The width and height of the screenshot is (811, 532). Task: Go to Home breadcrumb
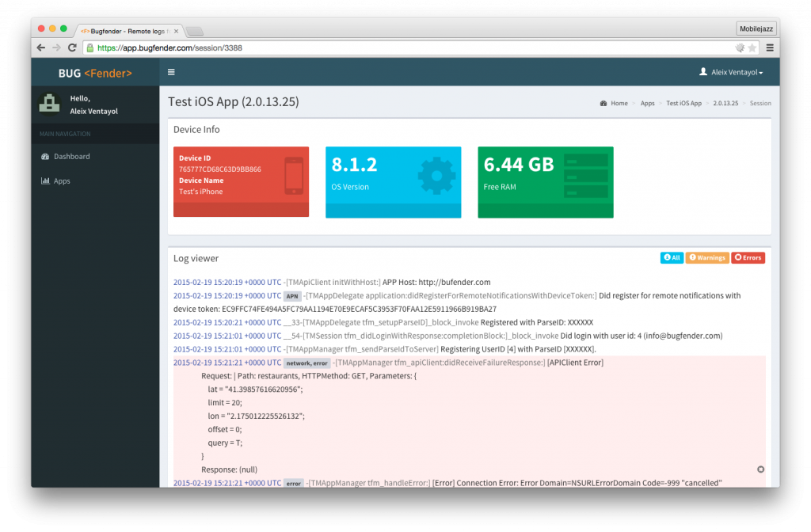click(x=619, y=104)
